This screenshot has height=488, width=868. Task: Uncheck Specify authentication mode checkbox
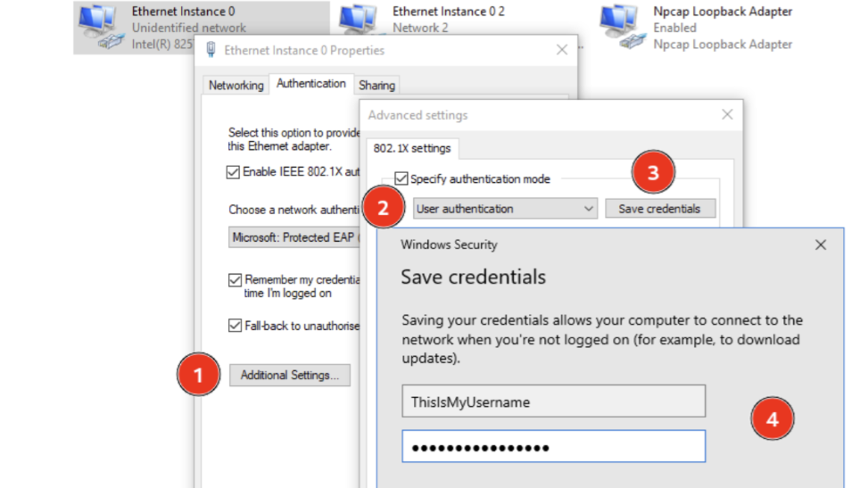pyautogui.click(x=401, y=178)
